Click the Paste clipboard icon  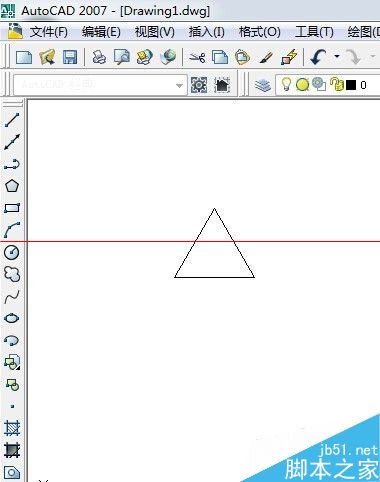(243, 57)
